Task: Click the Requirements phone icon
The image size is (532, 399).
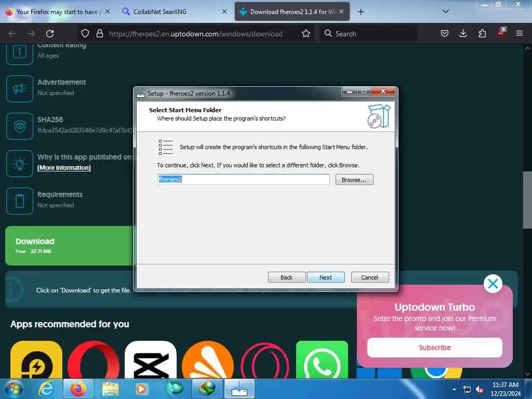Action: 20,201
